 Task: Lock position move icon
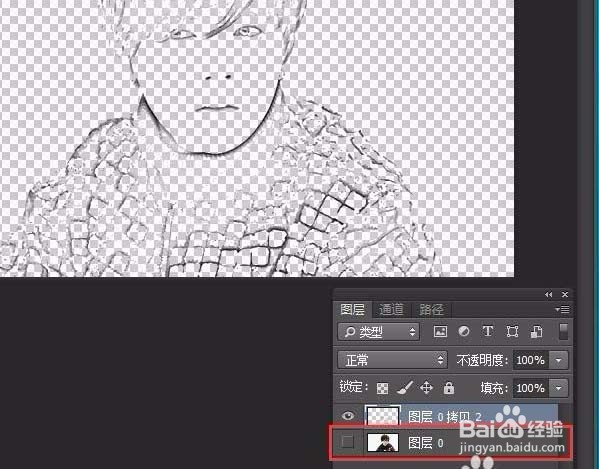click(426, 388)
